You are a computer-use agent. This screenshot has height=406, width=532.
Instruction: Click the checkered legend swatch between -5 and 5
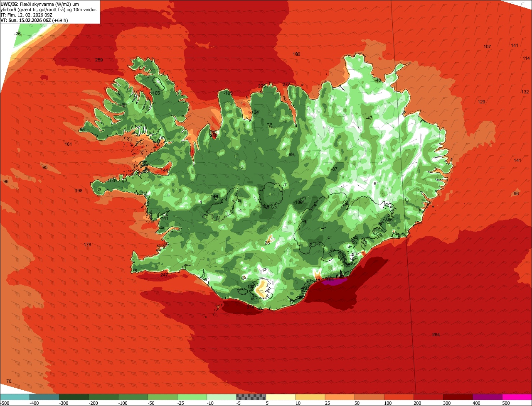click(x=251, y=397)
